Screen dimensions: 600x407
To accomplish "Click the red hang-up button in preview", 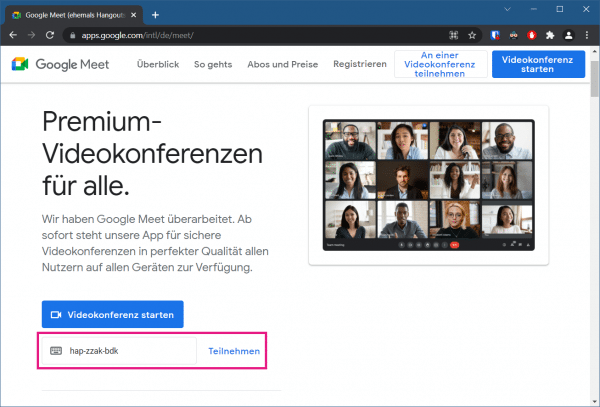I will tap(454, 245).
